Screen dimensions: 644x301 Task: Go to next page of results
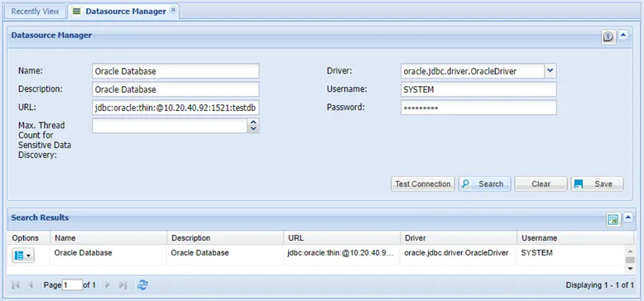(108, 285)
